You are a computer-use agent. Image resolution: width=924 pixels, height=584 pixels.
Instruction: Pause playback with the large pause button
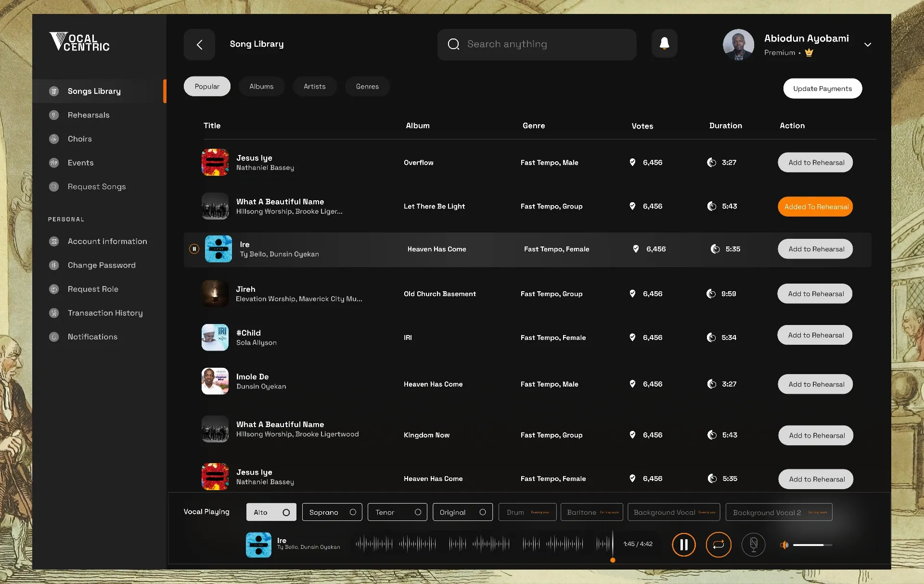click(683, 545)
